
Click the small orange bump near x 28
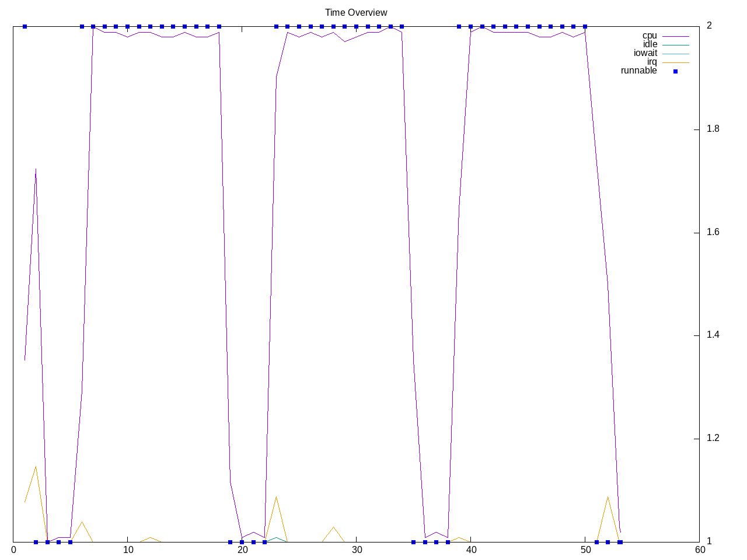click(333, 527)
